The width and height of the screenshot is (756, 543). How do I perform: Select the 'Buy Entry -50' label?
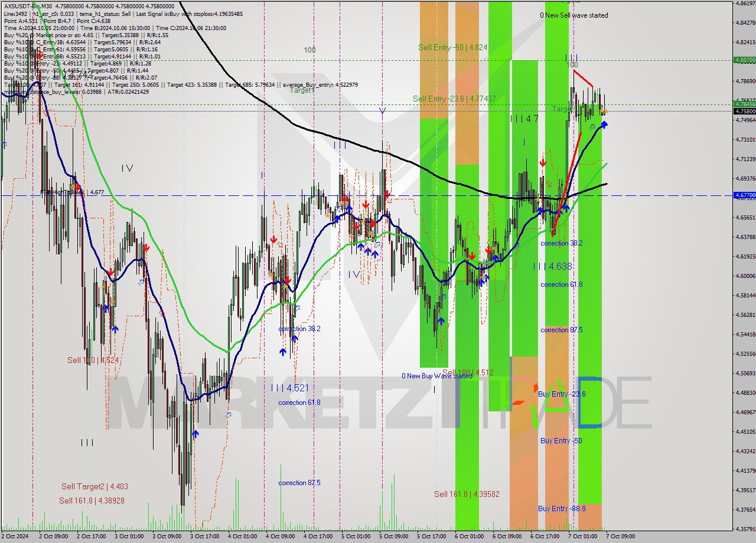561,441
